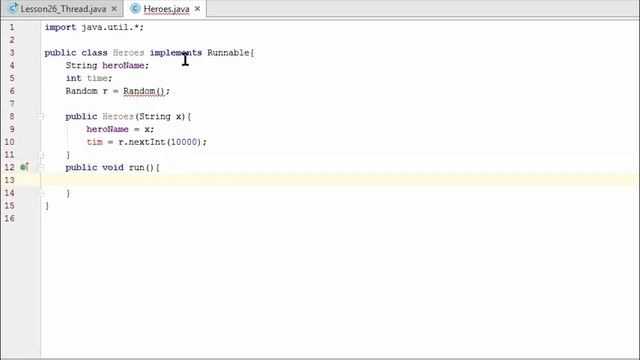This screenshot has width=640, height=360.
Task: Click the class icon on the Heroes.java tab
Action: click(136, 8)
